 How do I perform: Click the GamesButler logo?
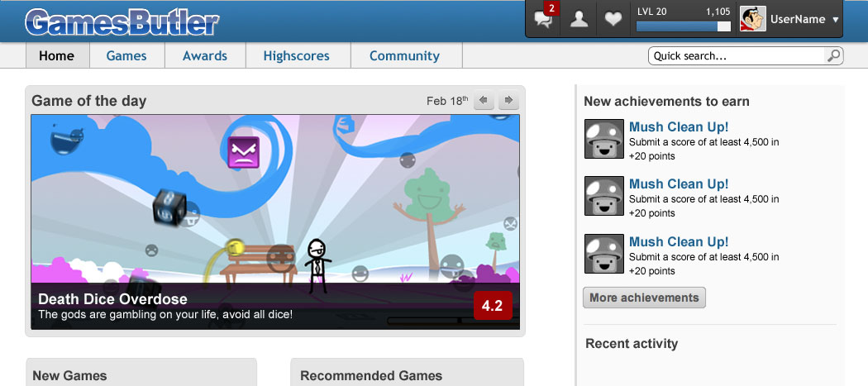[122, 22]
